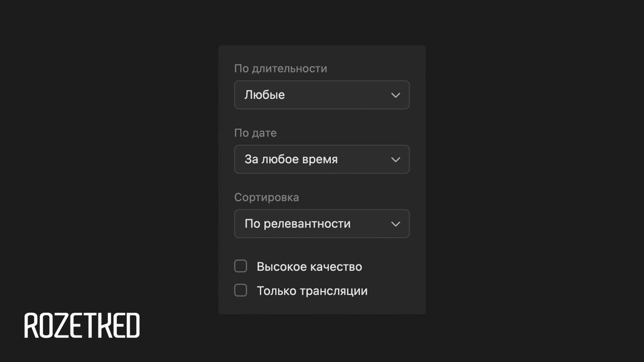The height and width of the screenshot is (362, 644).
Task: Click the По релевантности value text
Action: (297, 224)
